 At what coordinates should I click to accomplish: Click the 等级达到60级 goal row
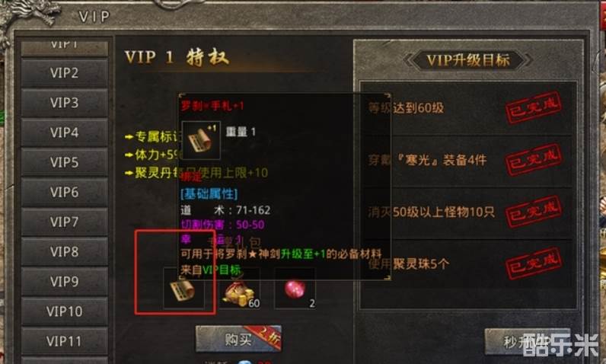click(x=467, y=108)
